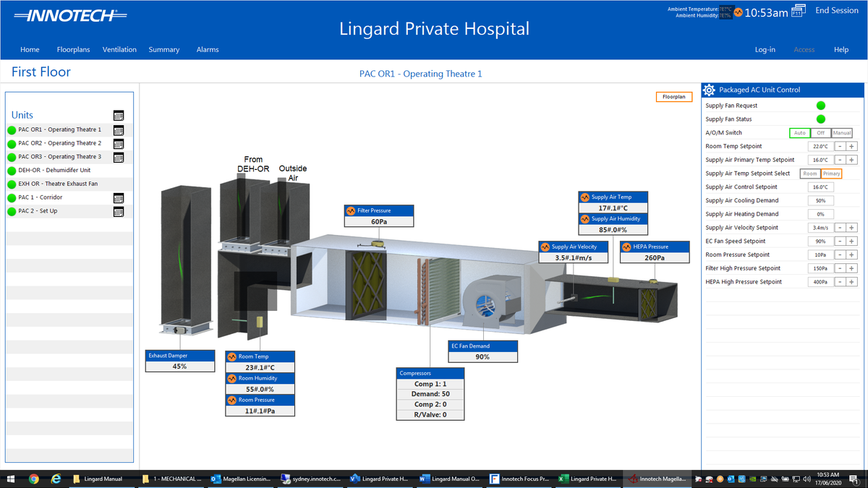The width and height of the screenshot is (868, 488).
Task: Click Packaged AC Unit Control gear icon
Action: tap(709, 90)
